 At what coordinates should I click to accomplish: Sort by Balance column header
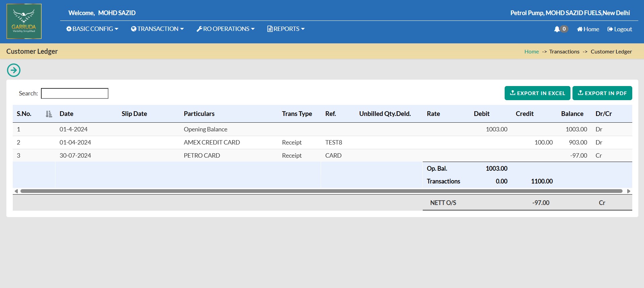pos(572,114)
